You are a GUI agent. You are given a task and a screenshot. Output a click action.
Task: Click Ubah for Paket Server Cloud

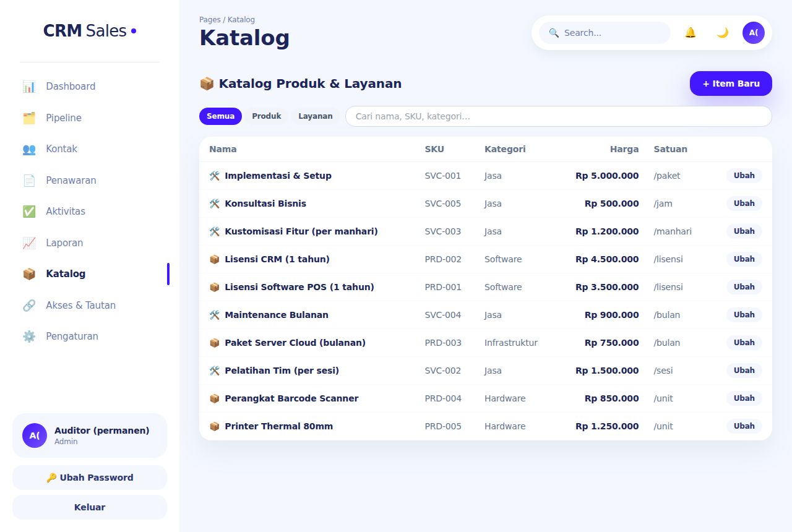(x=744, y=343)
